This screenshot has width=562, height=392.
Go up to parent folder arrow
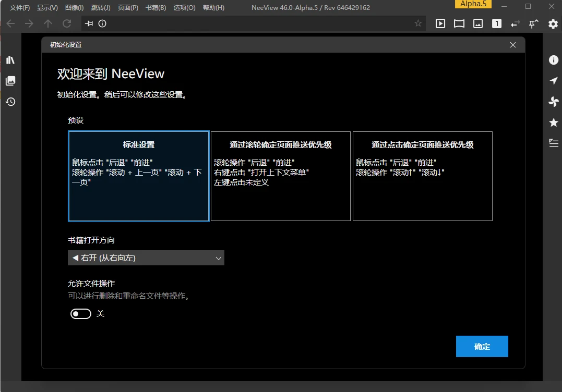coord(47,23)
